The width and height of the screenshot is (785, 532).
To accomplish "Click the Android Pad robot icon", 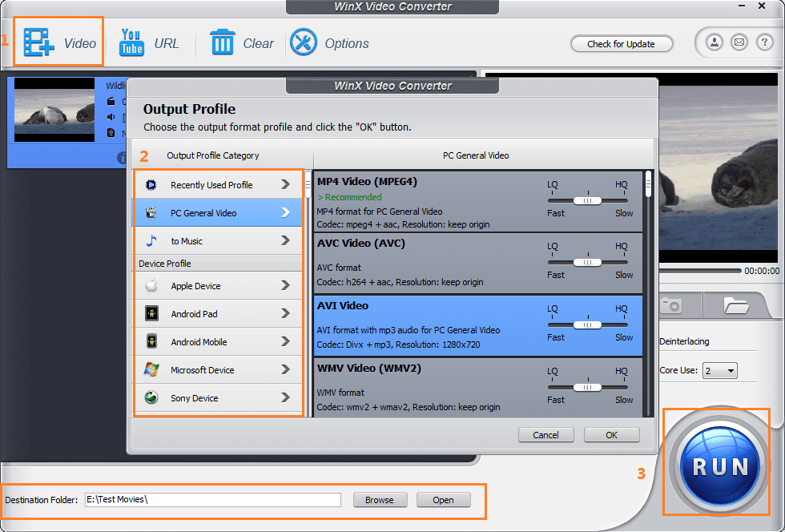I will pos(151,313).
